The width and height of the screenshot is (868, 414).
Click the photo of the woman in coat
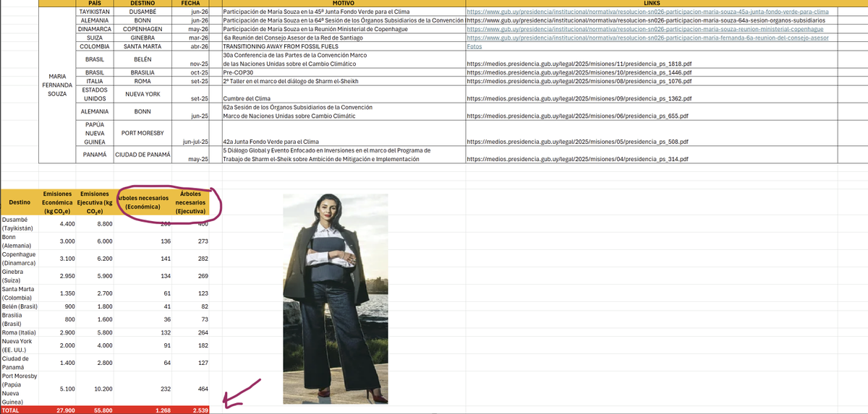tap(336, 298)
